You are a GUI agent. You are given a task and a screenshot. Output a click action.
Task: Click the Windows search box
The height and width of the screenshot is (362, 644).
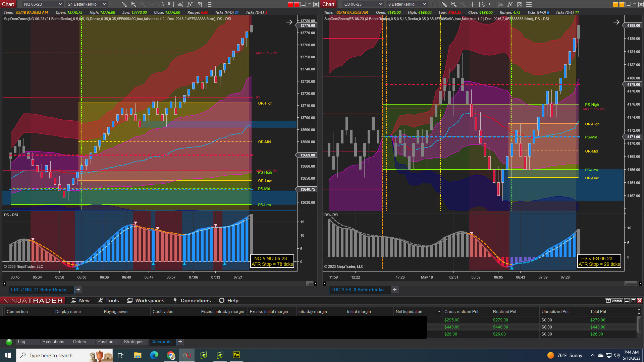coord(64,355)
